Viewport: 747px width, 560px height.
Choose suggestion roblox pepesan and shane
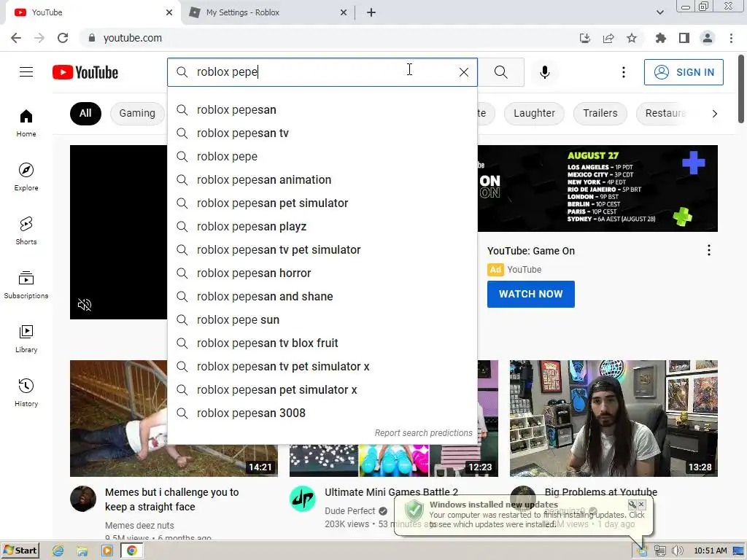pyautogui.click(x=322, y=297)
